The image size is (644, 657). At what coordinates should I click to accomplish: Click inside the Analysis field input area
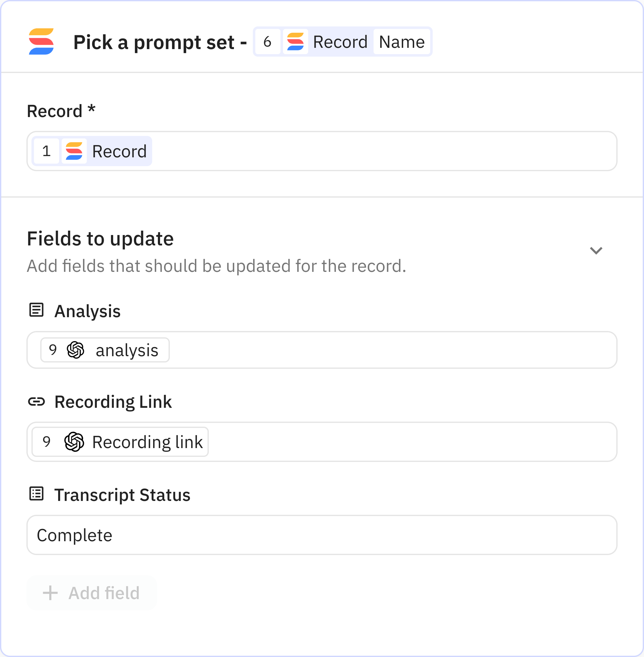[x=372, y=350]
